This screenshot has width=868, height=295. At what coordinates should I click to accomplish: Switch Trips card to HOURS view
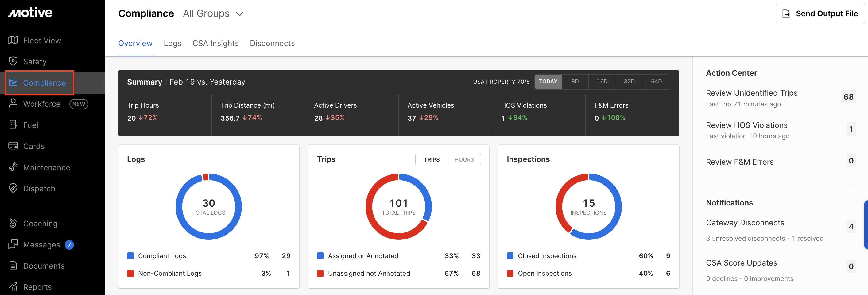(464, 160)
